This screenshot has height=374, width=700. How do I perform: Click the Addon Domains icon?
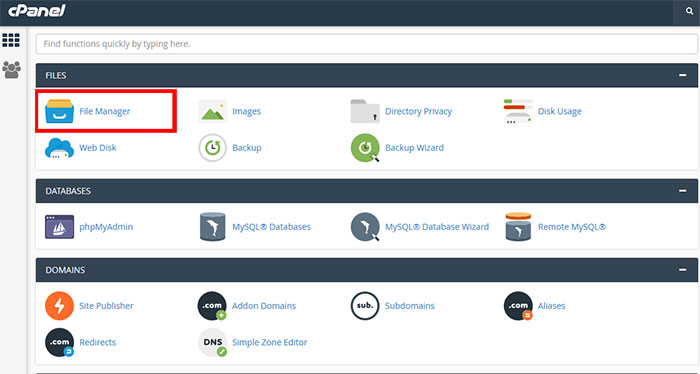212,306
